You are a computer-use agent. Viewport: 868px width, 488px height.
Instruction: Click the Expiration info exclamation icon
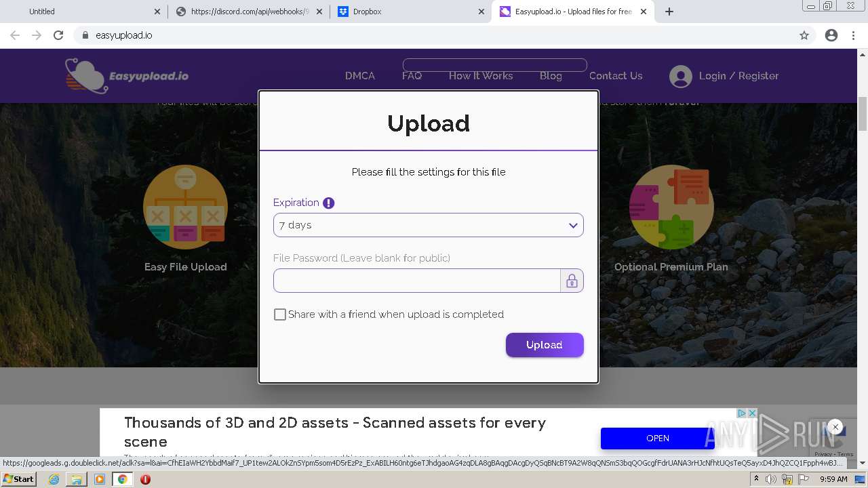coord(328,203)
